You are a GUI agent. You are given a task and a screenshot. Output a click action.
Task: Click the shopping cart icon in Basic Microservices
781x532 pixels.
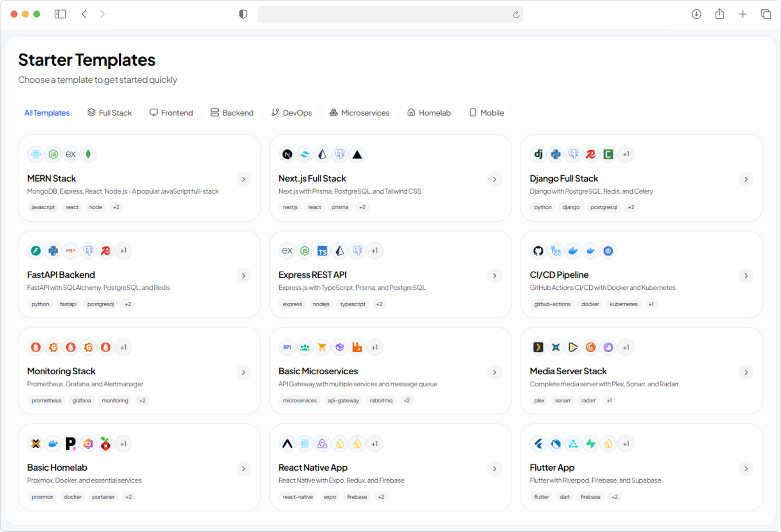(x=322, y=347)
